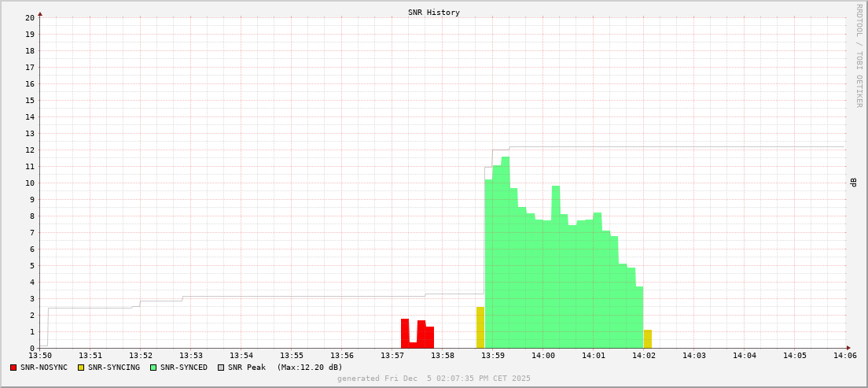Click the SNR History chart title

[434, 13]
